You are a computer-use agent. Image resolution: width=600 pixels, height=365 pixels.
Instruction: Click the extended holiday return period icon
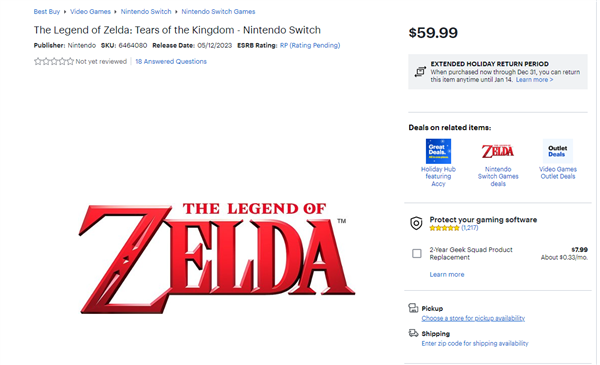point(420,72)
